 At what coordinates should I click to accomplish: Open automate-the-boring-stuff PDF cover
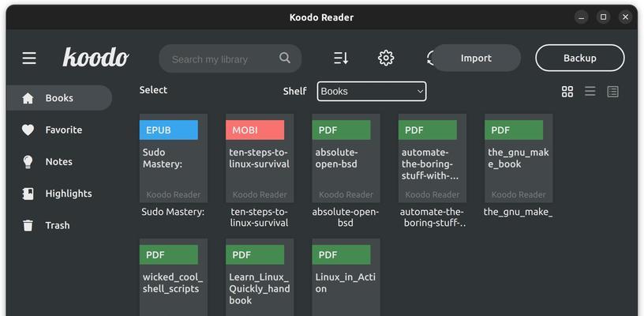coord(432,158)
